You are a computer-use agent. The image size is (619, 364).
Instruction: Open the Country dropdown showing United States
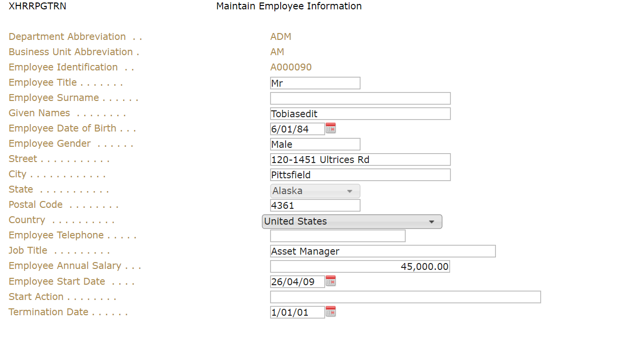[352, 222]
